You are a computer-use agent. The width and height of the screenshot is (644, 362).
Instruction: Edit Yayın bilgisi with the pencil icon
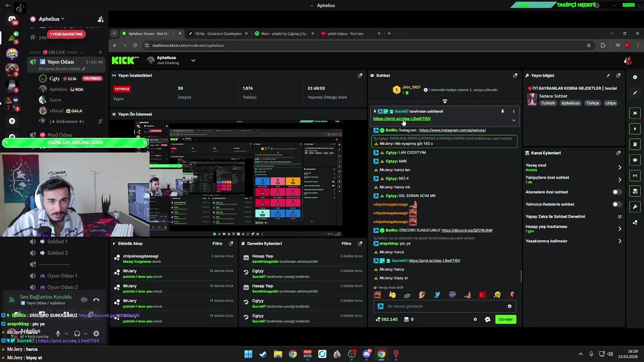point(608,75)
